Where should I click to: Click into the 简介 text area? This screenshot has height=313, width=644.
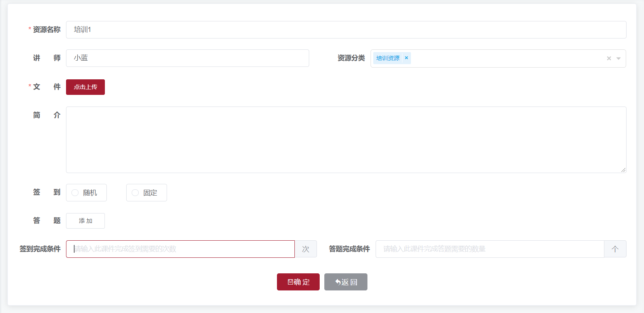(346, 140)
